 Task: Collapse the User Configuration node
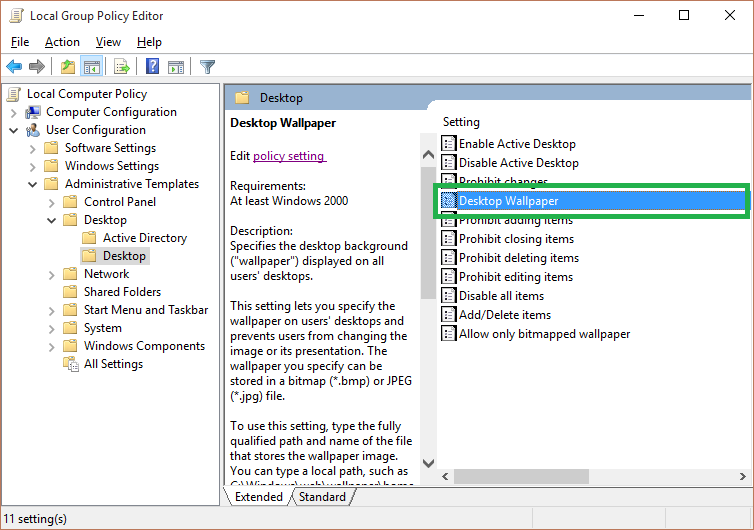click(13, 131)
